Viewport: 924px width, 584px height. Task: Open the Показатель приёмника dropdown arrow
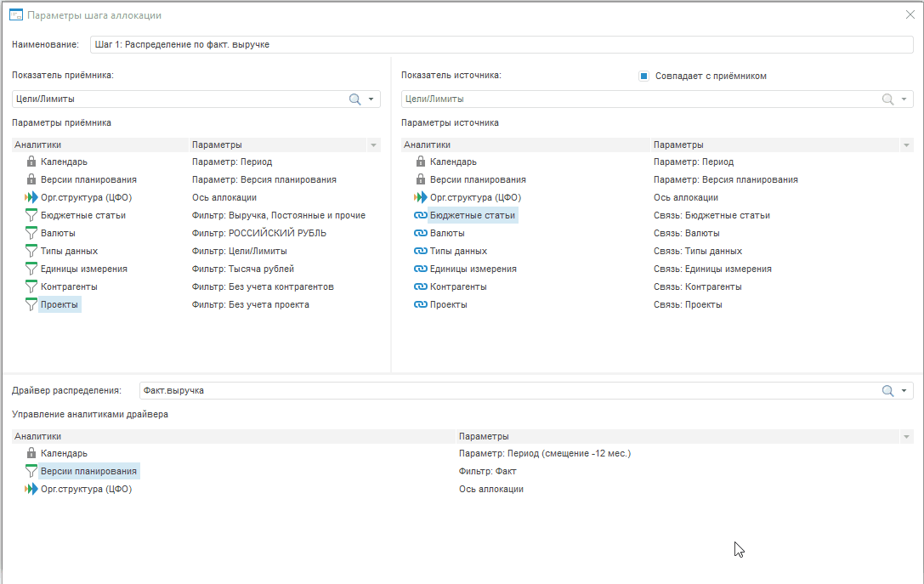click(x=371, y=99)
